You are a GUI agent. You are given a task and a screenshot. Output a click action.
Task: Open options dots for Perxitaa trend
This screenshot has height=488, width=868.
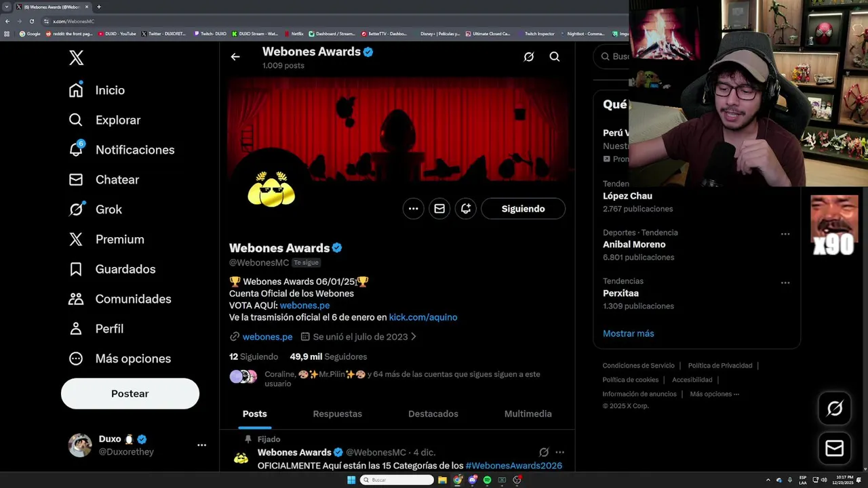[785, 283]
